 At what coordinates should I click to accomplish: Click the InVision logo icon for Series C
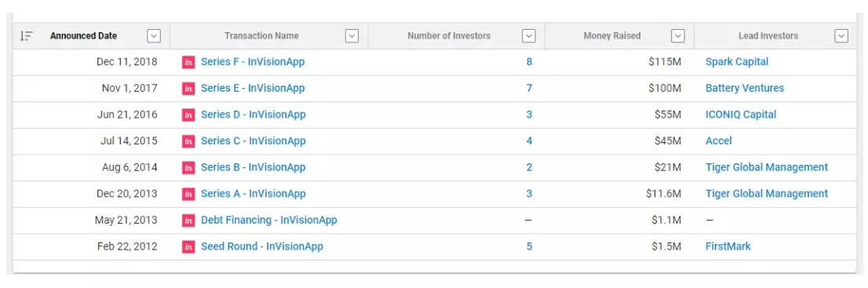pyautogui.click(x=188, y=141)
